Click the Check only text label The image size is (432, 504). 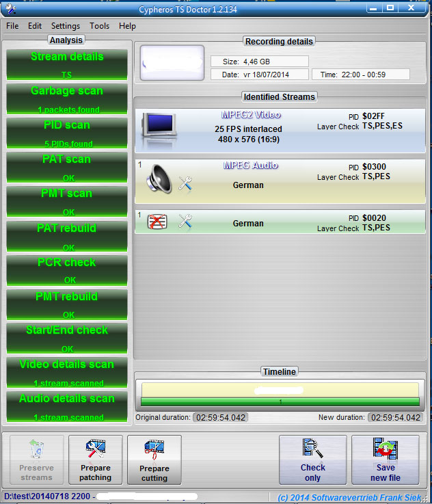(313, 473)
